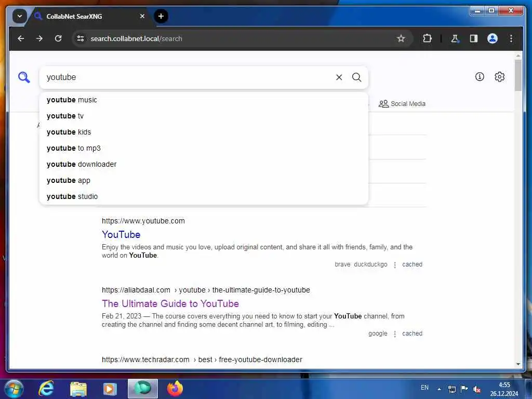Click the EN language indicator
The image size is (532, 399).
424,388
